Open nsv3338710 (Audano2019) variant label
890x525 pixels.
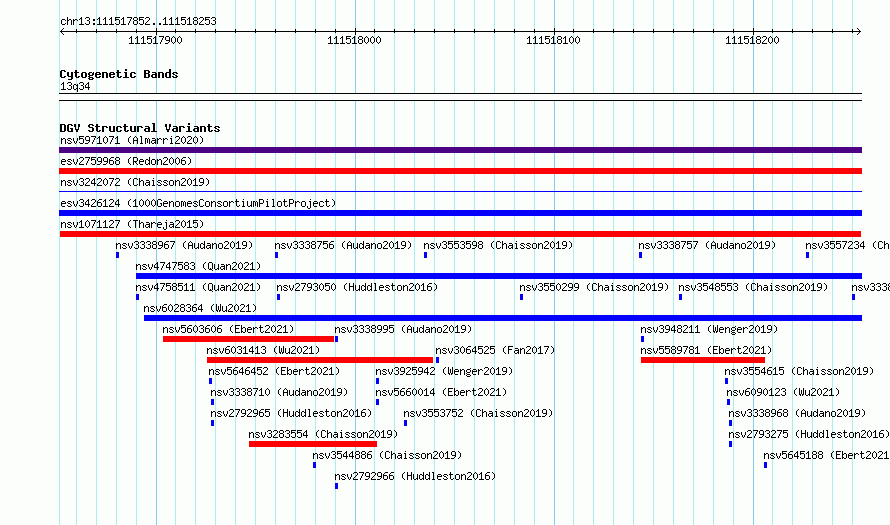pyautogui.click(x=279, y=392)
